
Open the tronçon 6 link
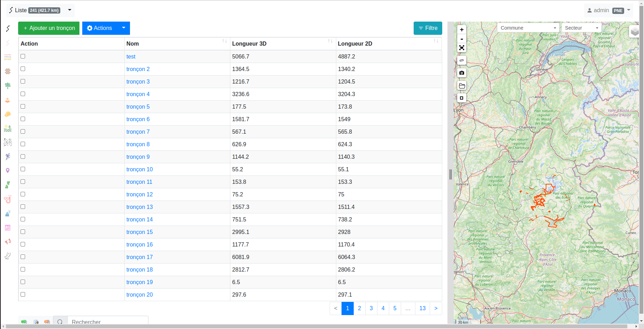(x=138, y=119)
